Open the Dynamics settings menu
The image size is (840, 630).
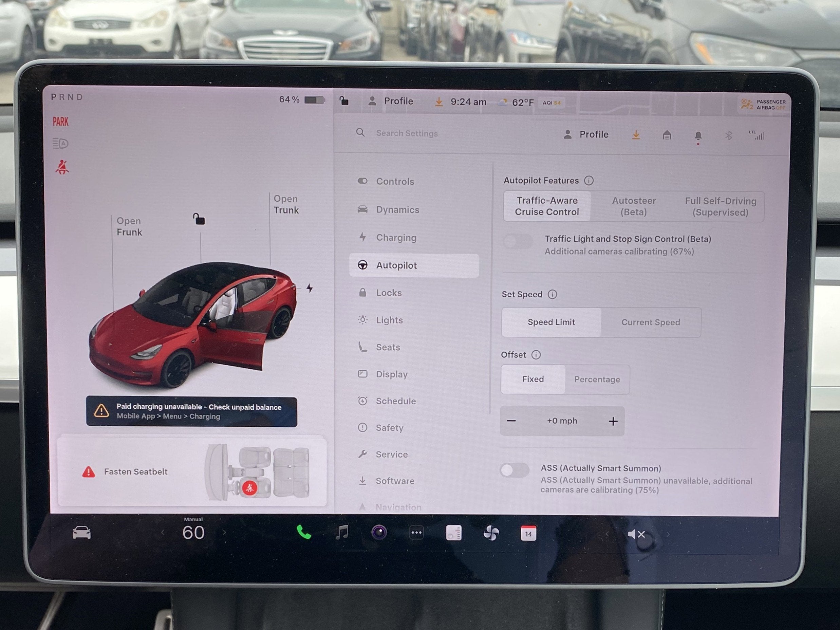click(414, 210)
